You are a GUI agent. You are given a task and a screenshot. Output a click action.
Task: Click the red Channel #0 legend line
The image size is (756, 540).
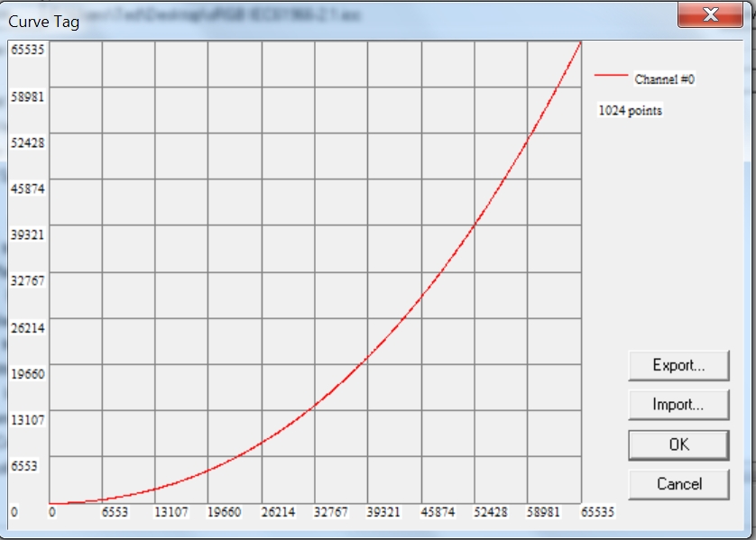609,78
